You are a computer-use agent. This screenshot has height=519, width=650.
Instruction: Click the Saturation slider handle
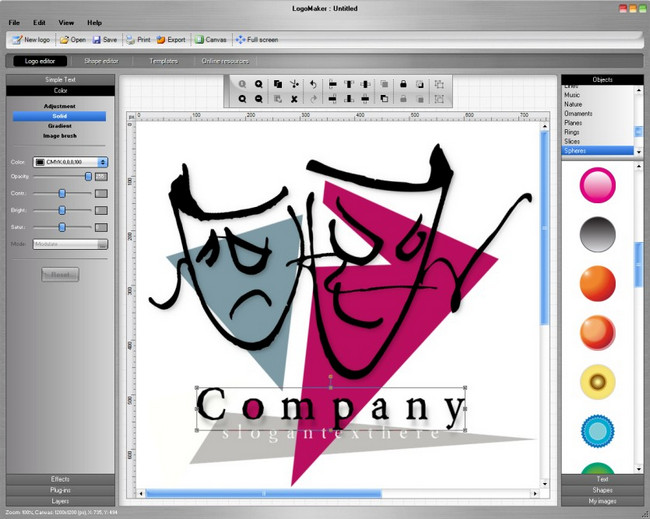click(x=62, y=227)
